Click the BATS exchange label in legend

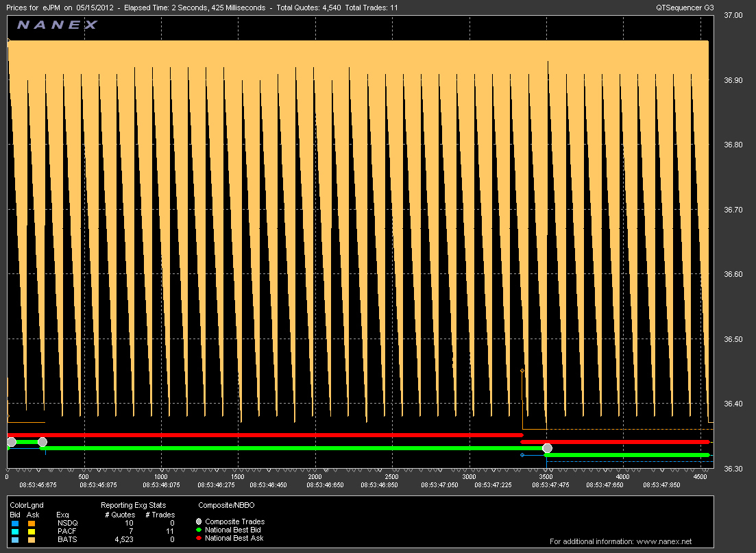(67, 539)
